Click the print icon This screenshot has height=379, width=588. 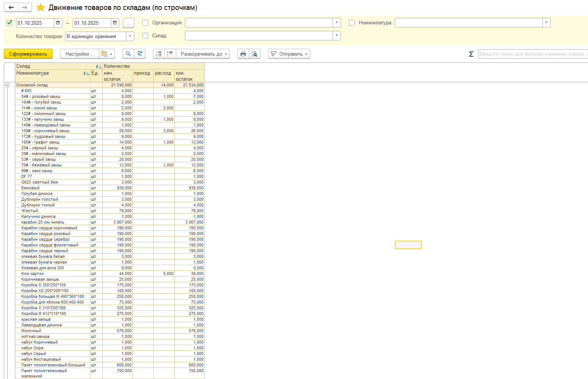(243, 54)
